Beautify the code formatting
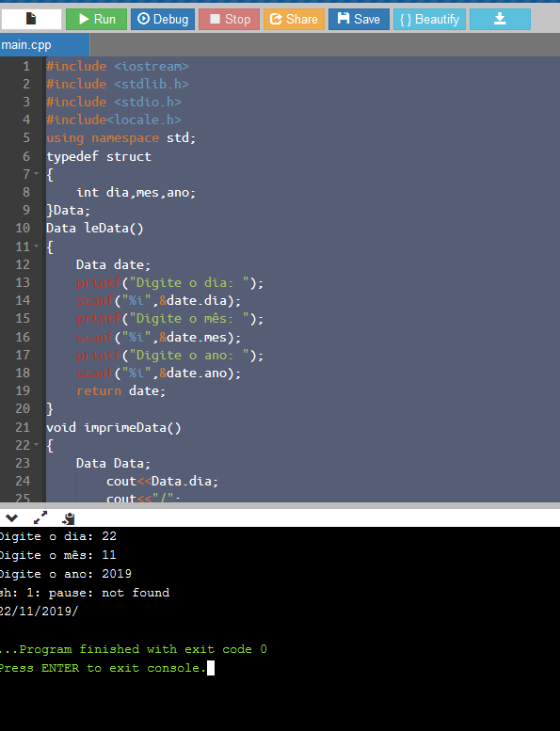This screenshot has width=560, height=731. tap(429, 19)
